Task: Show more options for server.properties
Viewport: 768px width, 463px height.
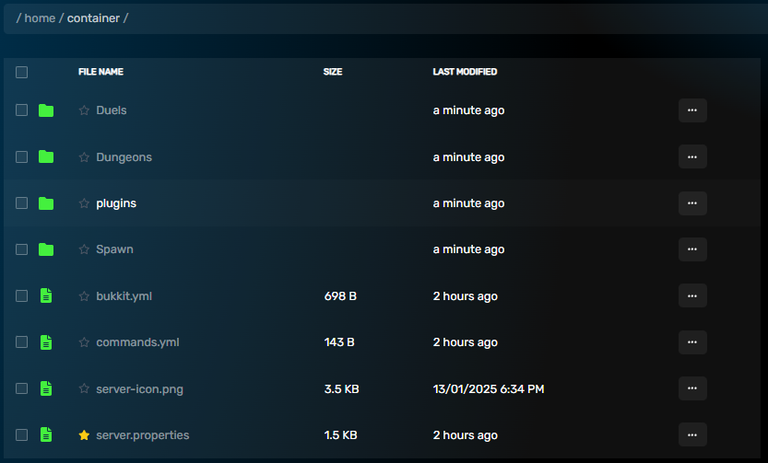Action: click(692, 435)
